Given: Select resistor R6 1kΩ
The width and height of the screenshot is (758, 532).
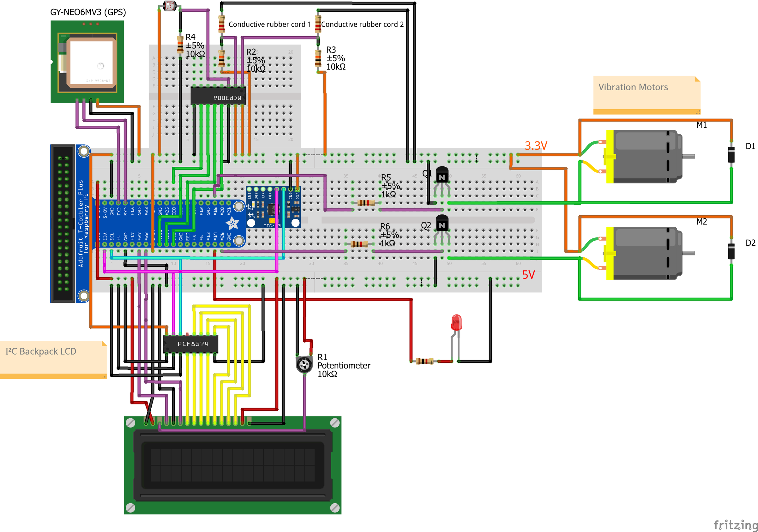Looking at the screenshot, I should point(359,244).
